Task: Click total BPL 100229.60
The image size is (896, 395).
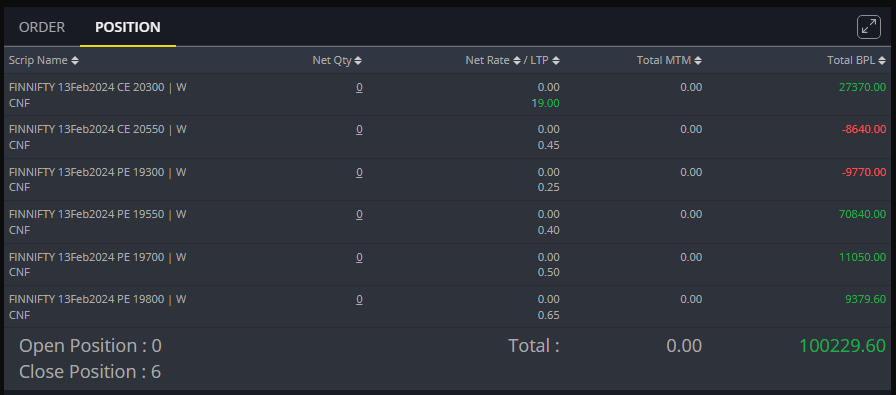Action: tap(842, 346)
